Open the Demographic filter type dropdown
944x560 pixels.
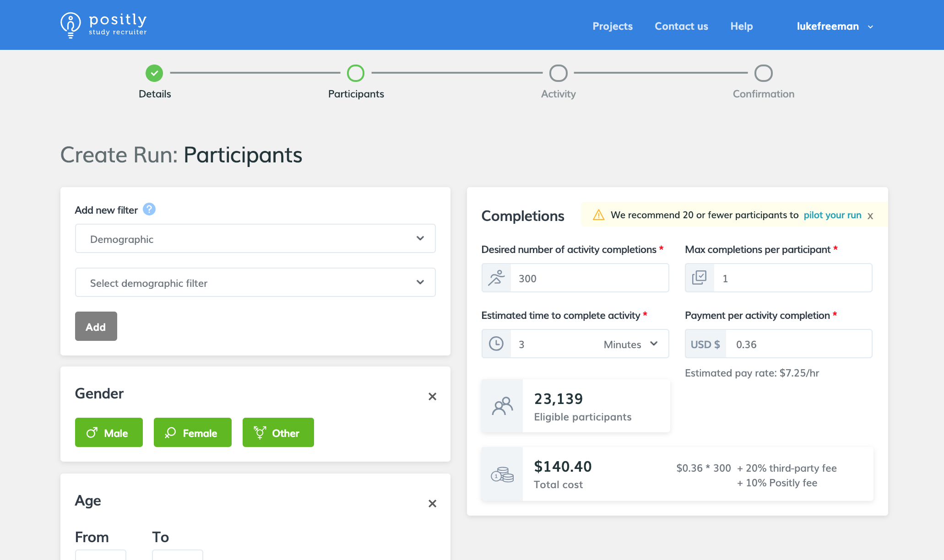(x=255, y=238)
